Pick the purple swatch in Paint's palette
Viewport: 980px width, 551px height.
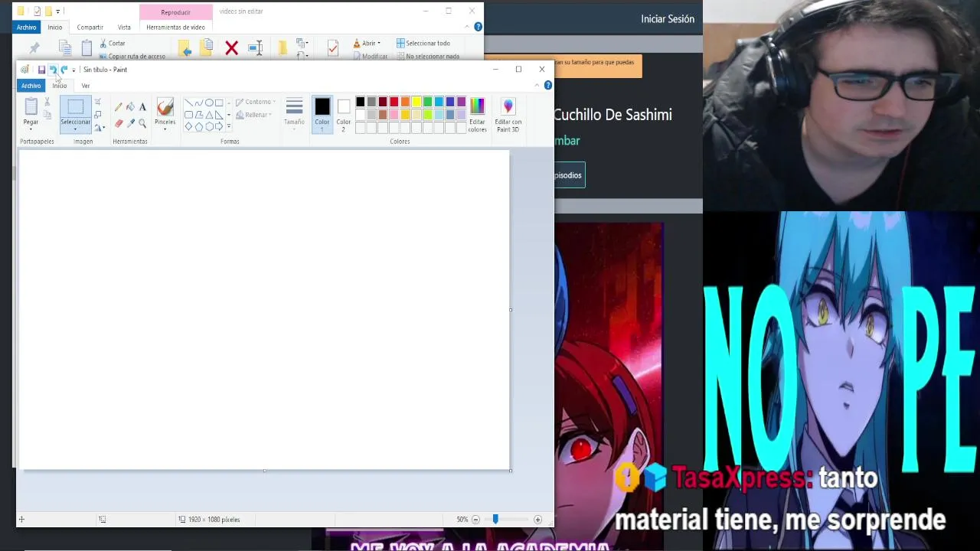pos(461,102)
